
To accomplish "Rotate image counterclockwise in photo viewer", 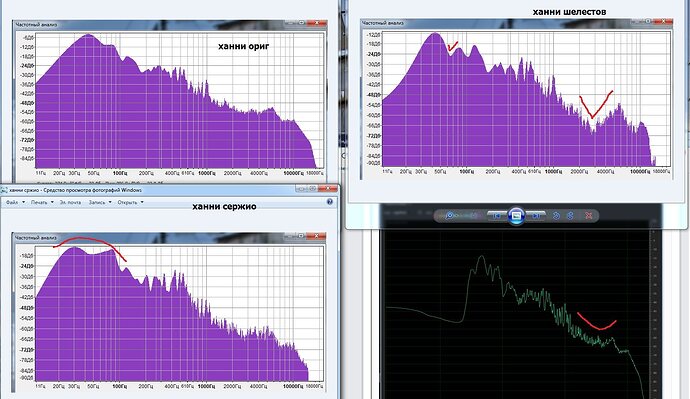I will tap(556, 216).
